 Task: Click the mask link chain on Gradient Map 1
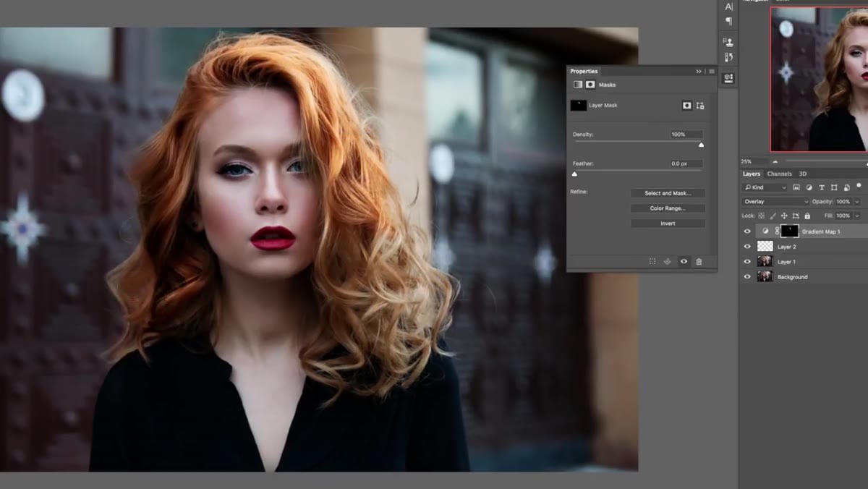click(777, 231)
